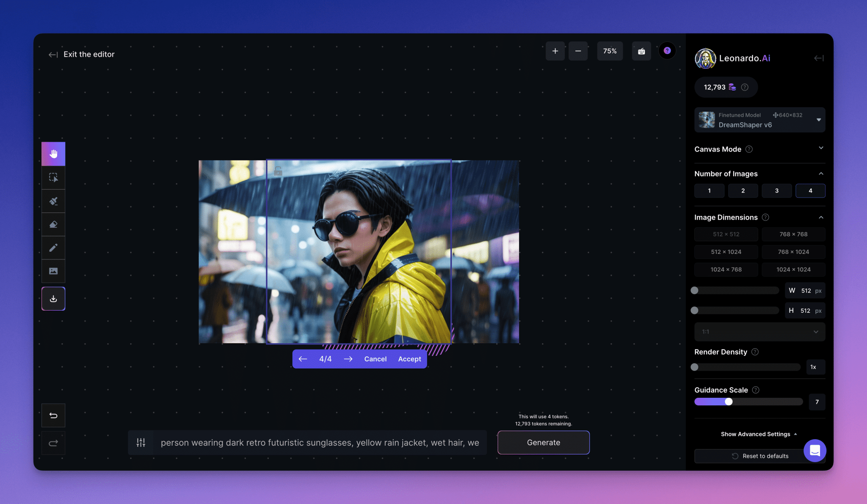Zoom in with the plus button
This screenshot has width=867, height=504.
click(555, 51)
